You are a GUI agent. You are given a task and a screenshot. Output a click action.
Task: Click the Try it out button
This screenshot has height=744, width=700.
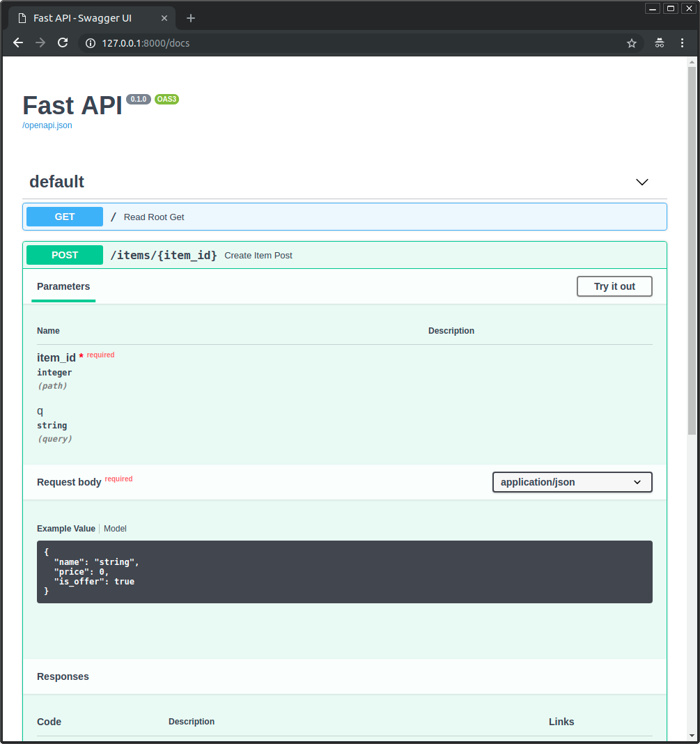[614, 286]
